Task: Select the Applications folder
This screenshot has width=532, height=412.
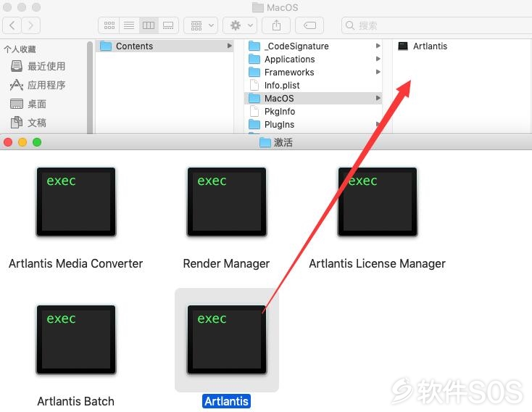Action: (313, 59)
